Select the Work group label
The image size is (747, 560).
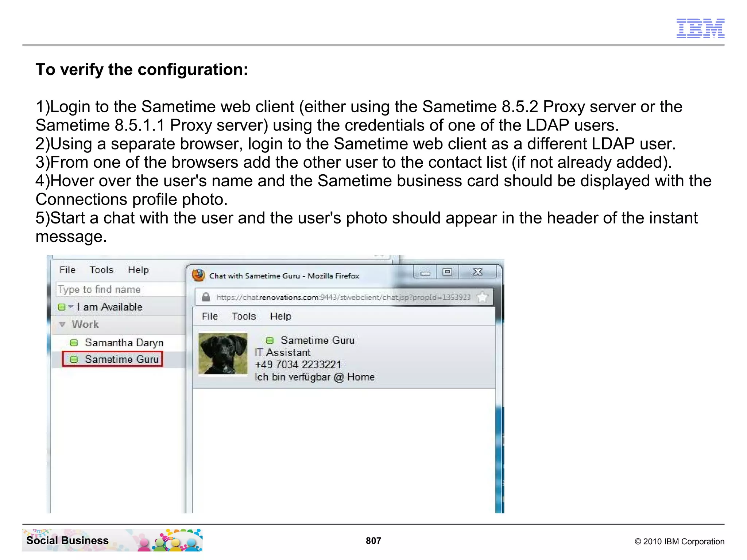(85, 324)
